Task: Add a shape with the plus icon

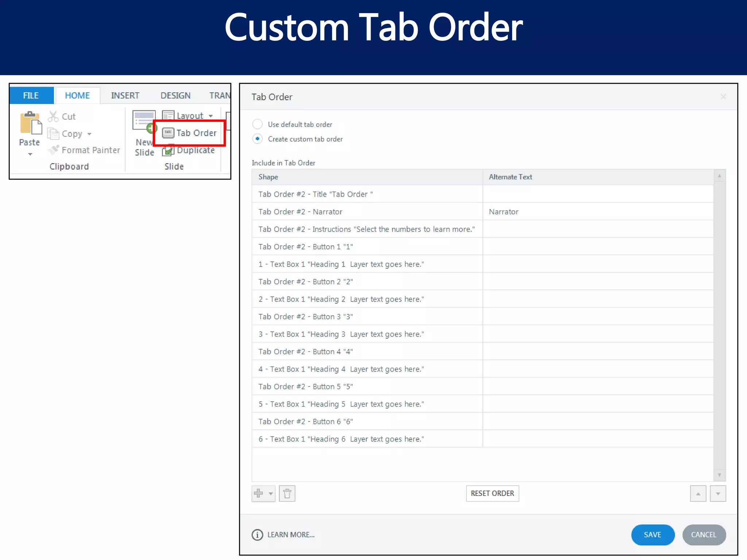Action: [258, 493]
